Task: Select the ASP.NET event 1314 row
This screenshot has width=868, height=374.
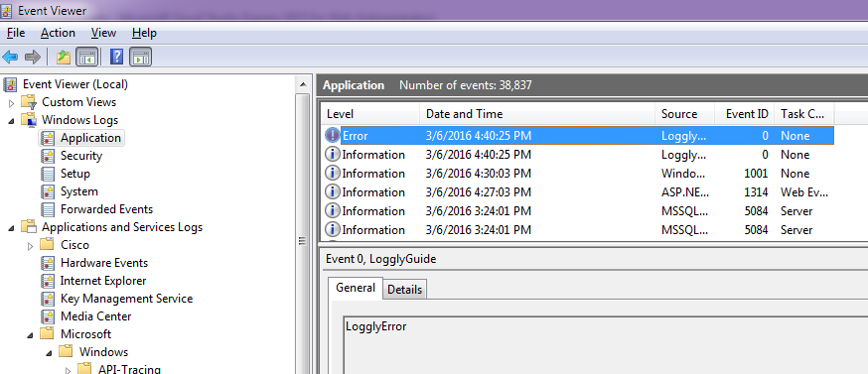Action: tap(578, 192)
